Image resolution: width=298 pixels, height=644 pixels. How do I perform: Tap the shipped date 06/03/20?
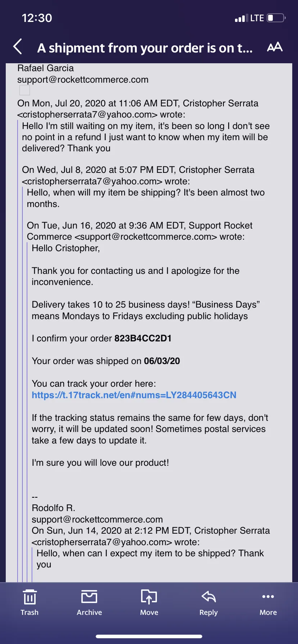point(162,361)
